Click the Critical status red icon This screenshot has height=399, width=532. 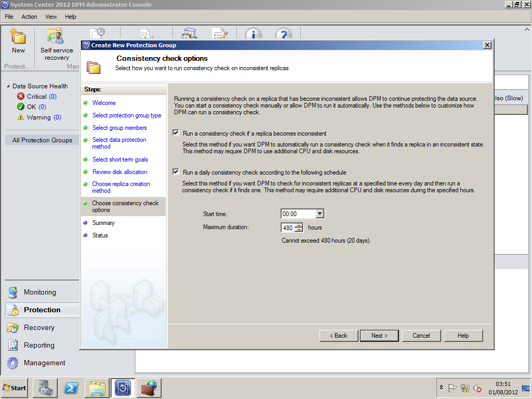click(x=21, y=96)
